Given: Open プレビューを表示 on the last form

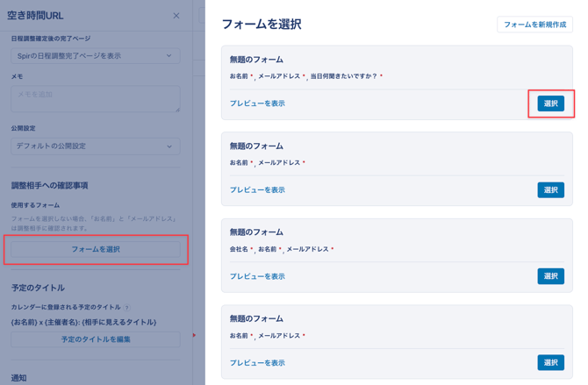Looking at the screenshot, I should [x=257, y=363].
